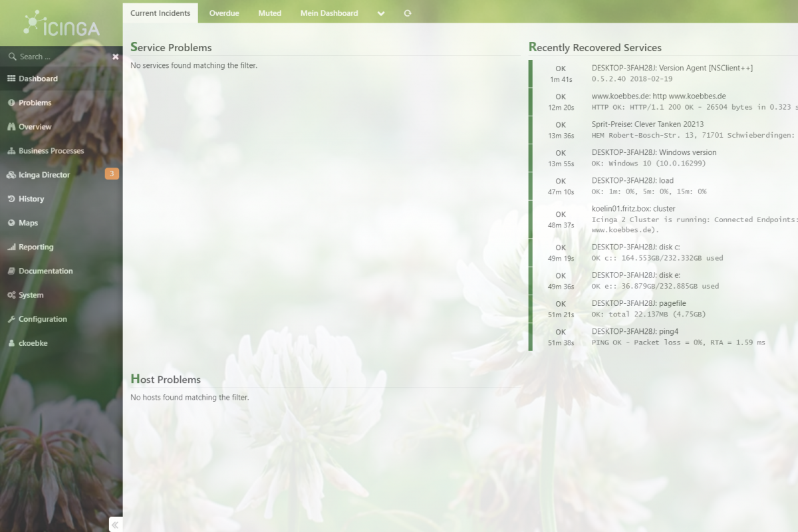This screenshot has height=532, width=798.
Task: Open DESKTOP-3FAH28J: ping4 service
Action: pyautogui.click(x=635, y=331)
